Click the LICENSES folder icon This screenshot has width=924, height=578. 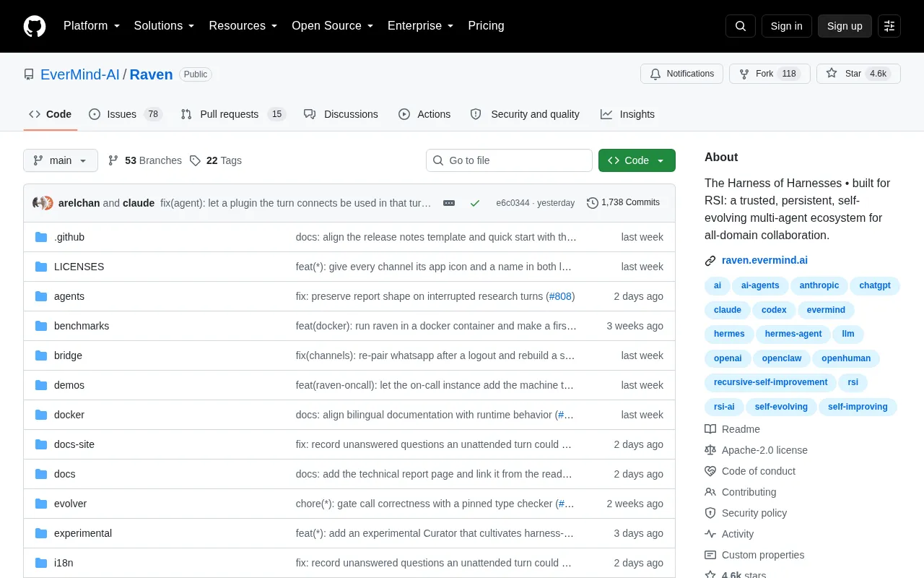41,267
